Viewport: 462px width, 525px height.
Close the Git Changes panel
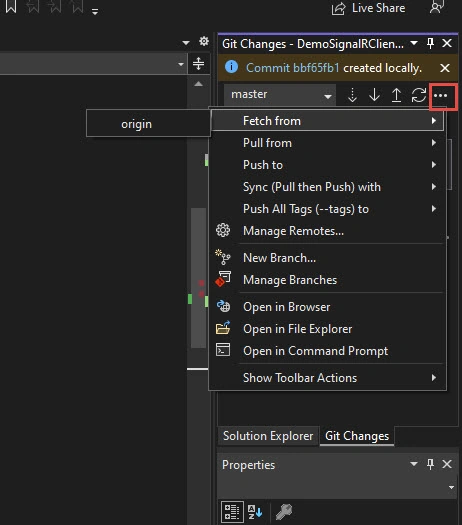click(x=447, y=43)
